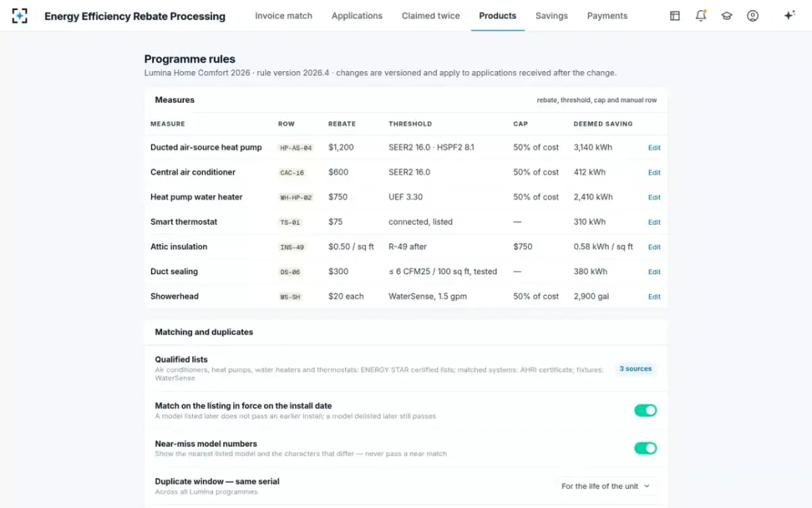This screenshot has width=812, height=508.
Task: Click the 3,140 kWh deemed saving
Action: point(593,147)
